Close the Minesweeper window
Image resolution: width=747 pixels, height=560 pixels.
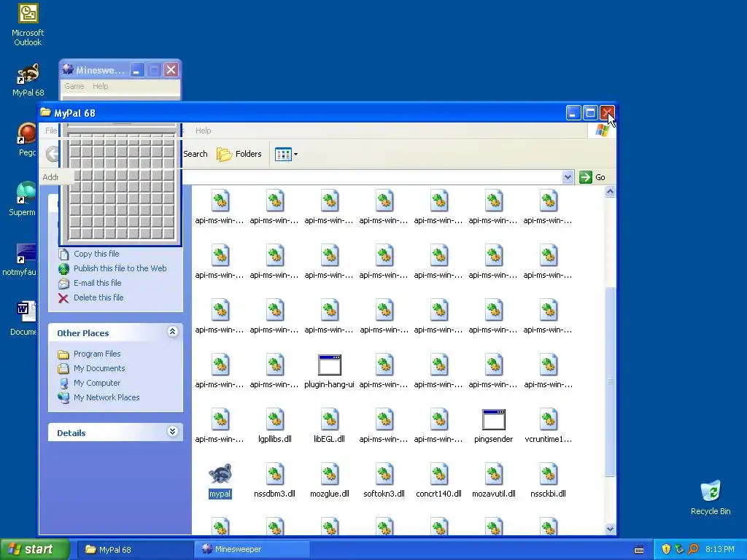coord(171,71)
